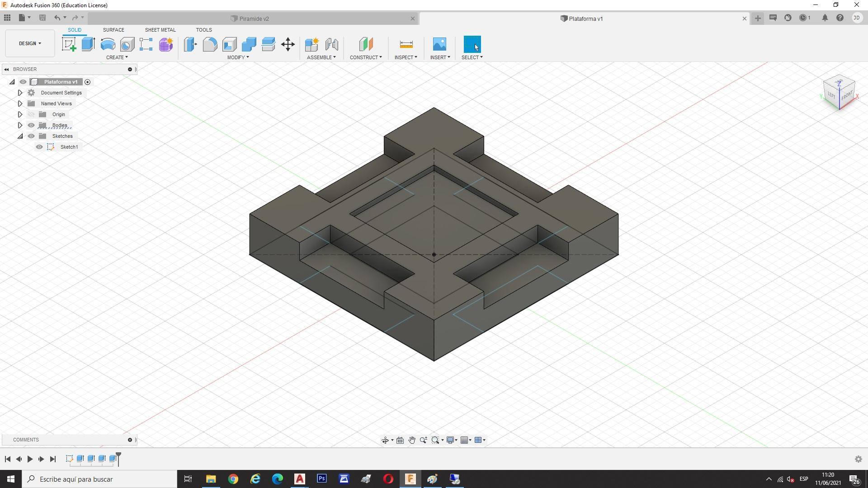The width and height of the screenshot is (868, 488).
Task: Click the ViewCube FRONT face
Action: tap(847, 95)
